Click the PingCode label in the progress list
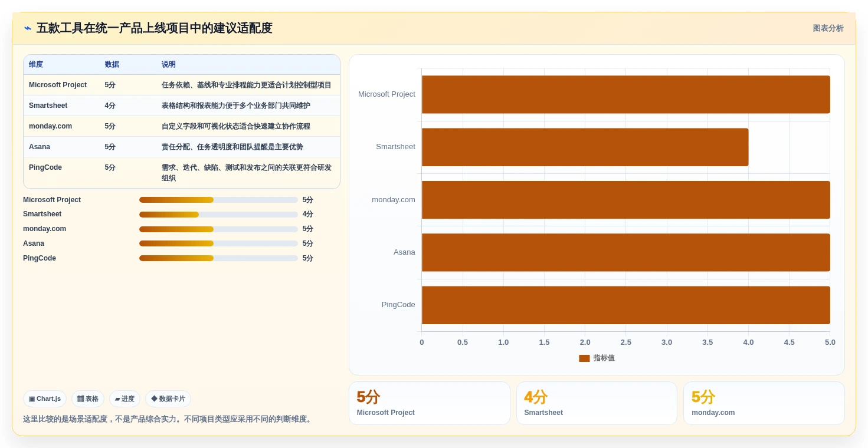This screenshot has height=448, width=868. tap(40, 258)
